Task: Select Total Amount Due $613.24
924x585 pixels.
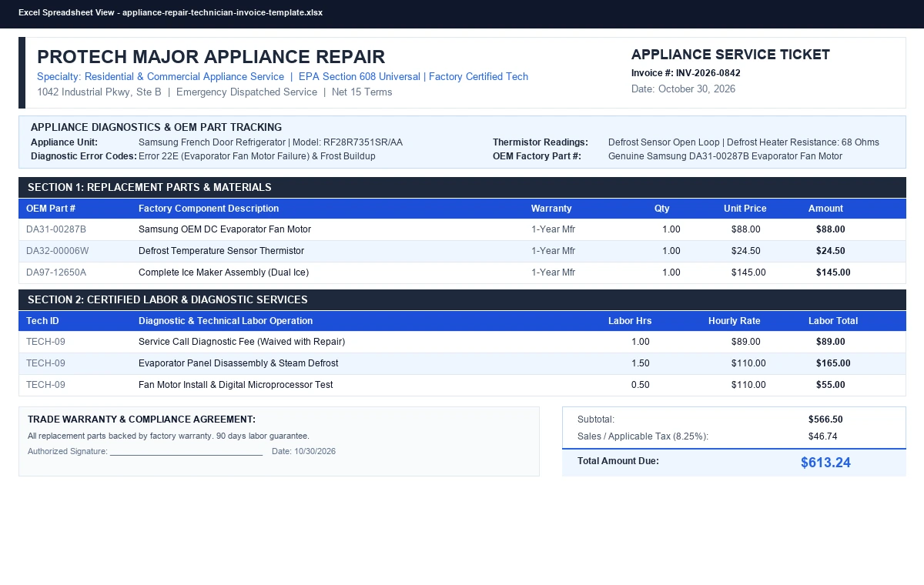Action: coord(825,463)
